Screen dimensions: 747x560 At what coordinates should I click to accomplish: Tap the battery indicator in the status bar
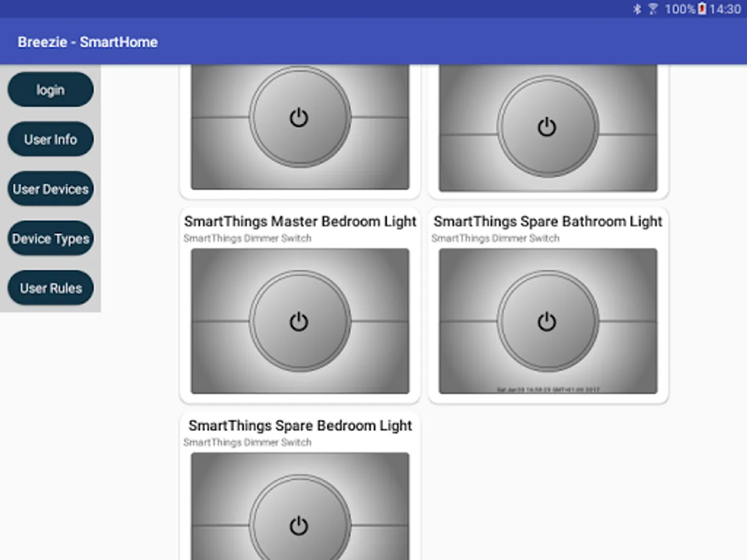point(702,9)
